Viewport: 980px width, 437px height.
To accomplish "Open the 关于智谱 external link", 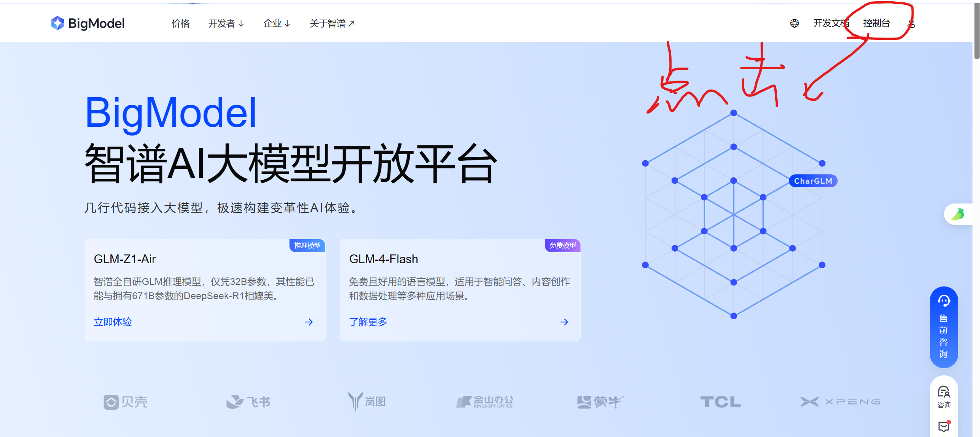I will [332, 24].
